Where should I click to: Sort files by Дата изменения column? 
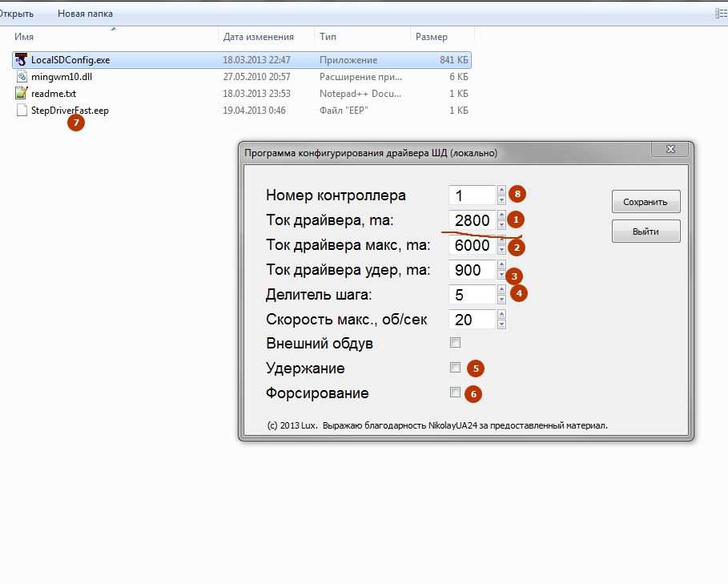click(258, 37)
